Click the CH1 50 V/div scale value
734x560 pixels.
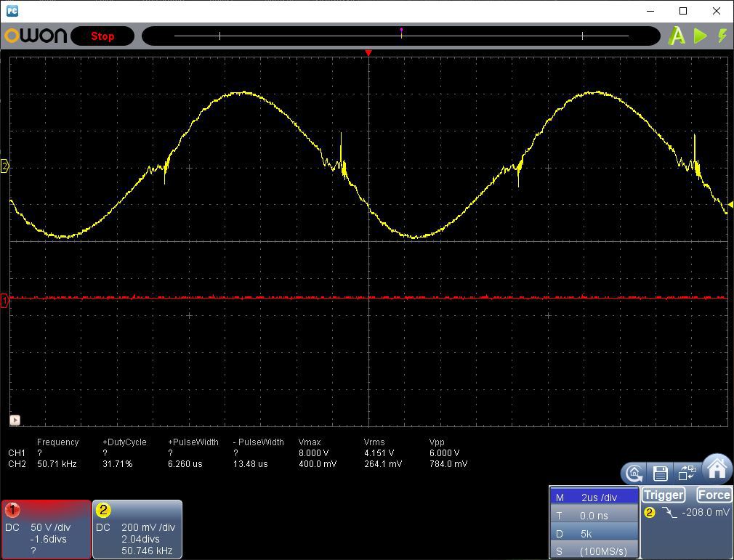pos(51,527)
